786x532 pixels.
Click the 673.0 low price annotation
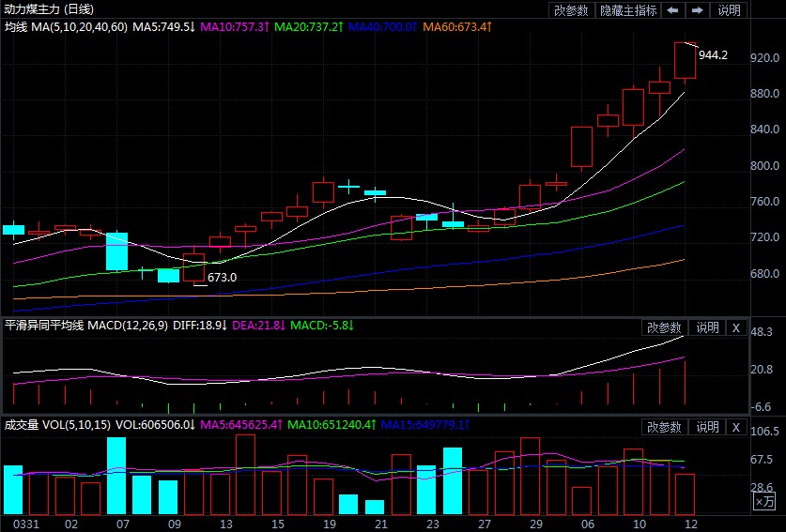tap(222, 278)
